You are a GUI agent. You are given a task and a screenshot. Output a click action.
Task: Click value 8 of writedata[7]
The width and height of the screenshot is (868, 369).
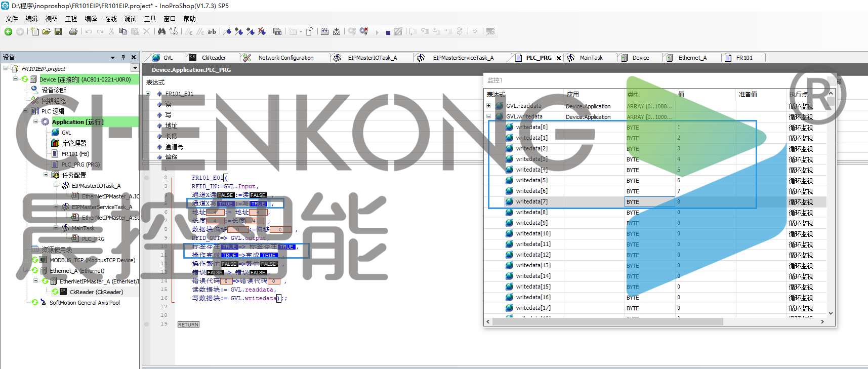click(679, 201)
